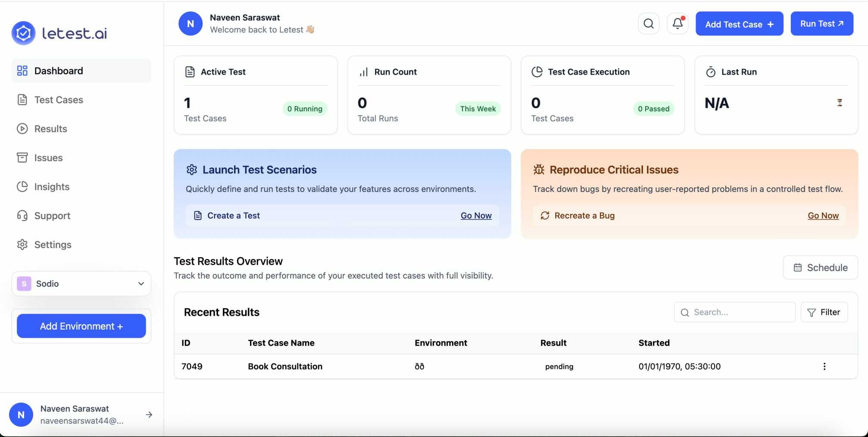Click the letest.ai shield logo

click(x=23, y=33)
